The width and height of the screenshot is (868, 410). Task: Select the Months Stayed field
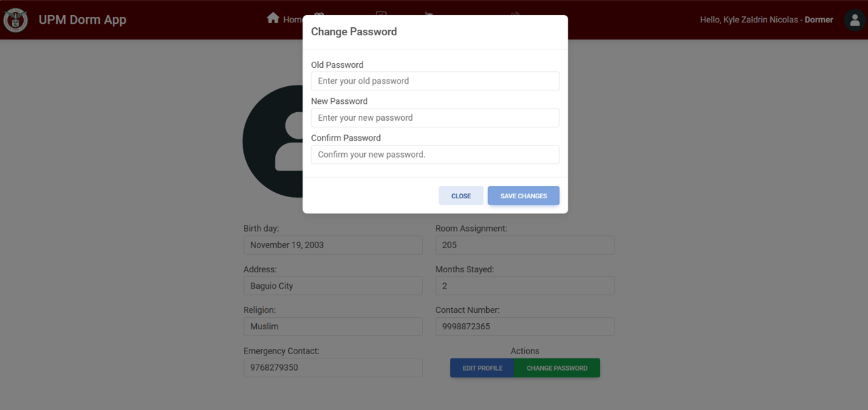click(524, 286)
